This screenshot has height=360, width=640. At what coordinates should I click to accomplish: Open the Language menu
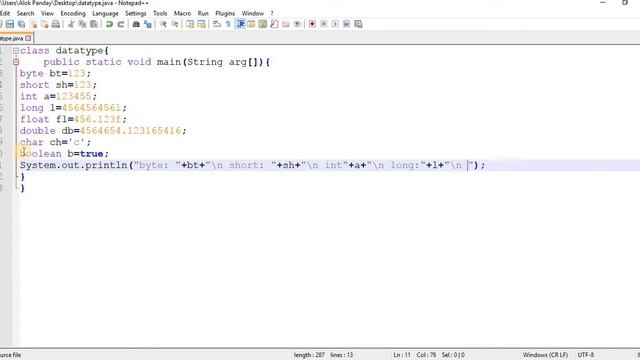tap(105, 13)
